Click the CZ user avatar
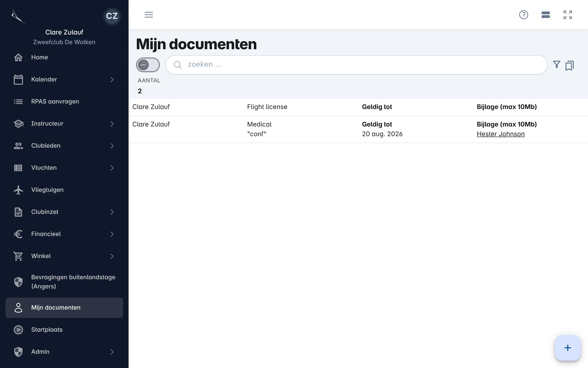588x368 pixels. 112,16
